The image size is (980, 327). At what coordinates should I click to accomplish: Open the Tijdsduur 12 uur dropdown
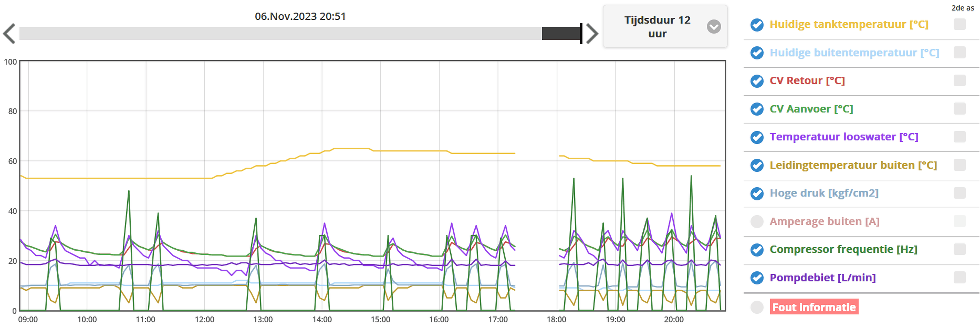pyautogui.click(x=665, y=26)
